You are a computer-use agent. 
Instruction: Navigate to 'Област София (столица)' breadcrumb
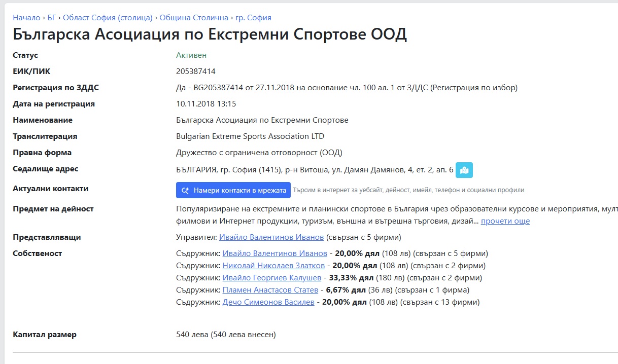pos(108,18)
